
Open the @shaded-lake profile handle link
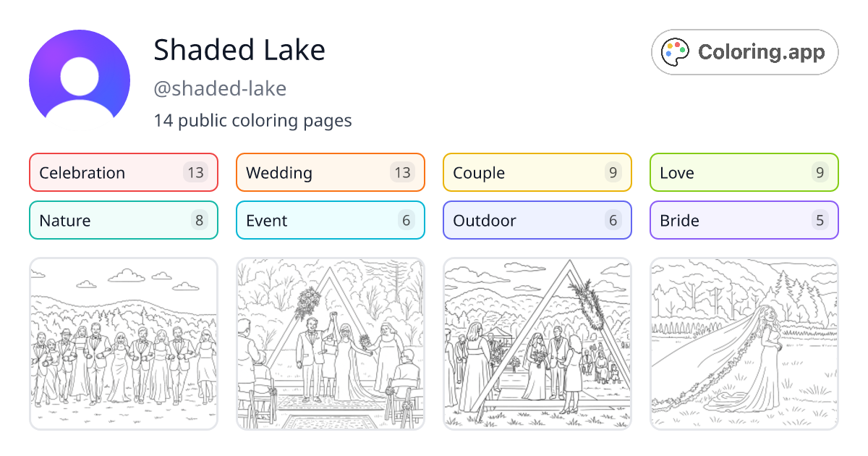tap(220, 88)
